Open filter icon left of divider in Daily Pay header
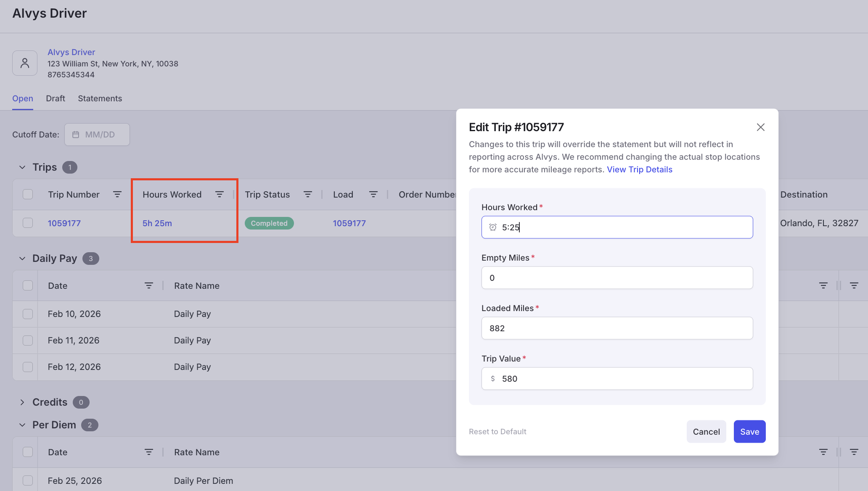 point(823,285)
